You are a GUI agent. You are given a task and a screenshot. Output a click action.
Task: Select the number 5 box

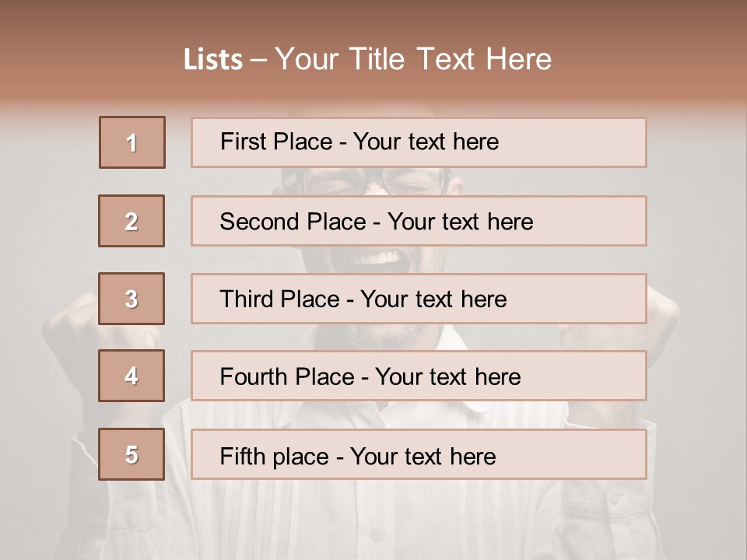[132, 454]
